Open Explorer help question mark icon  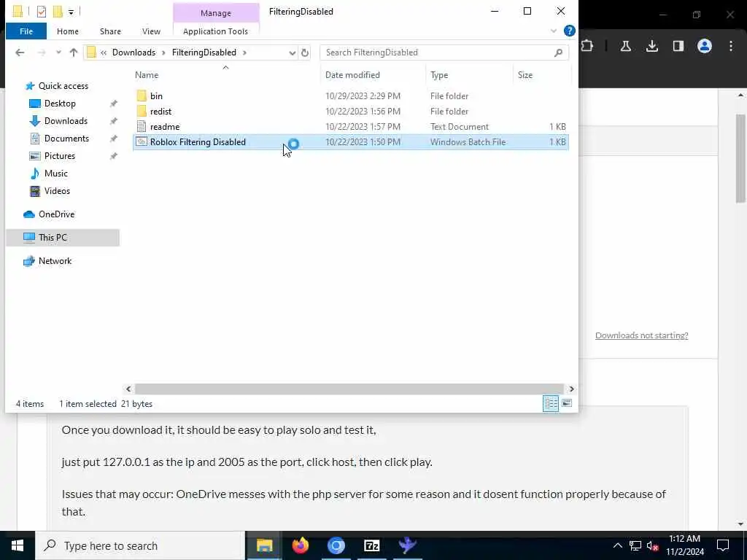pos(569,31)
